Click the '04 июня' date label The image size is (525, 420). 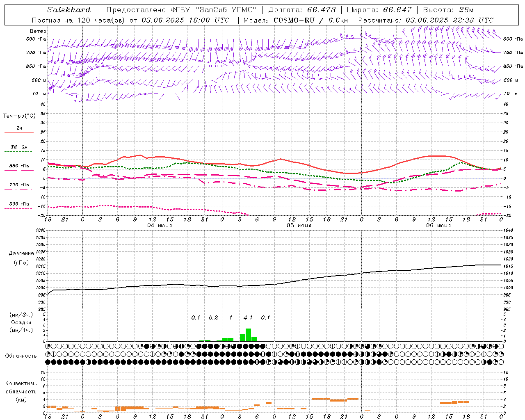(160, 226)
